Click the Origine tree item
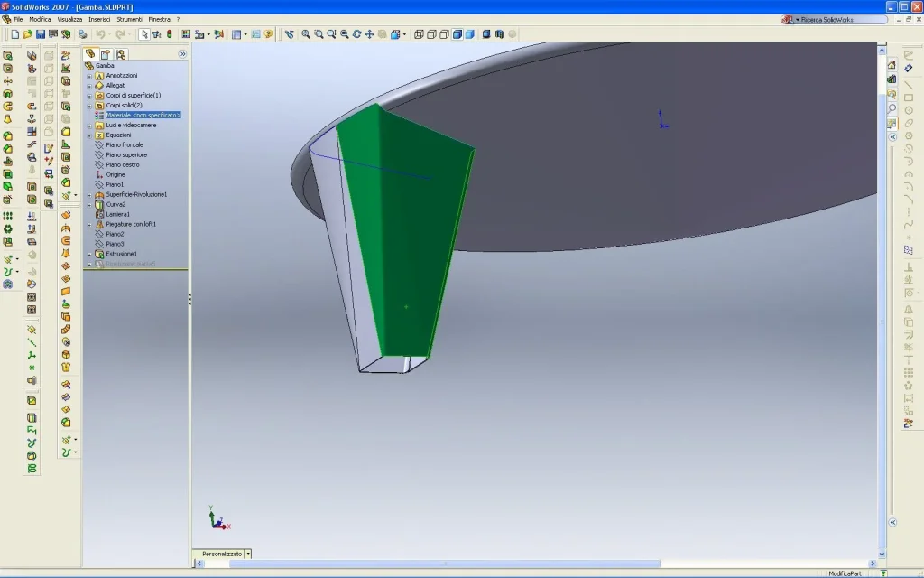924x578 pixels. pyautogui.click(x=115, y=174)
